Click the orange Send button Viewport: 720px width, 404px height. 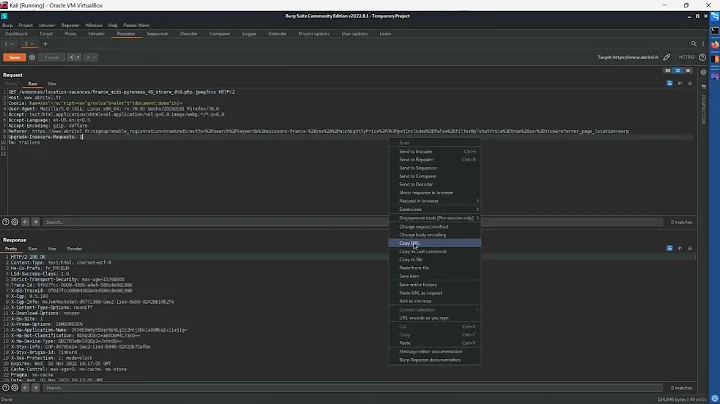[14, 57]
